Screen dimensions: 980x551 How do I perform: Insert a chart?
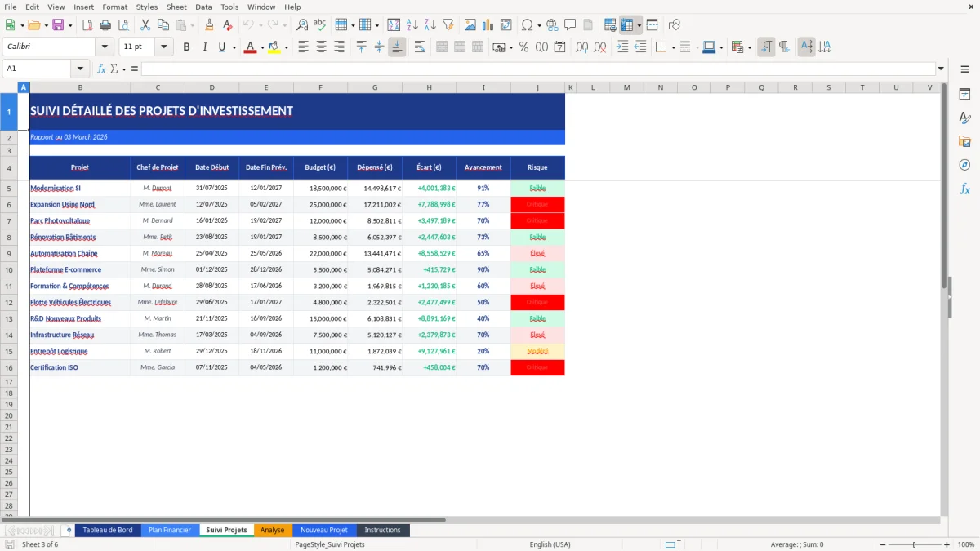487,24
